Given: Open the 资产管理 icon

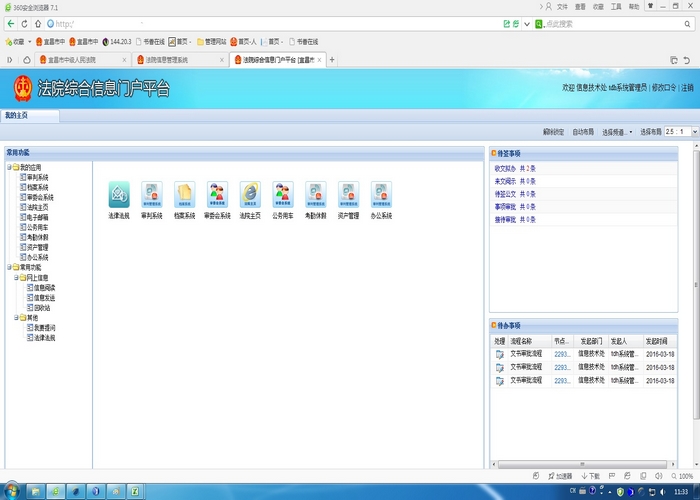Looking at the screenshot, I should 348,193.
